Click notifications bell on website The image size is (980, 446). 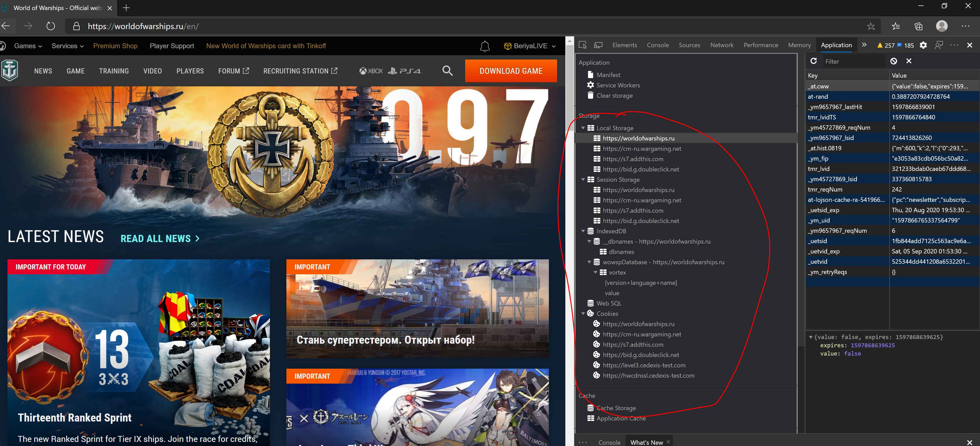tap(485, 46)
